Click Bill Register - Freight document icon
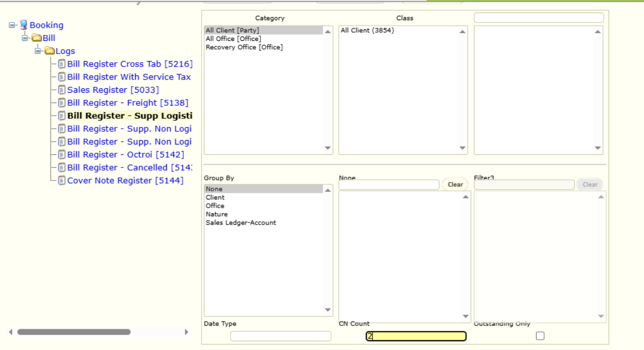Viewport: 644px width, 350px height. pyautogui.click(x=62, y=103)
